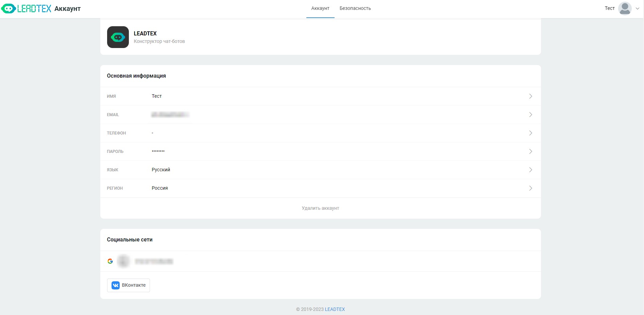The width and height of the screenshot is (644, 315).
Task: Open the Телефон row arrow
Action: (530, 133)
